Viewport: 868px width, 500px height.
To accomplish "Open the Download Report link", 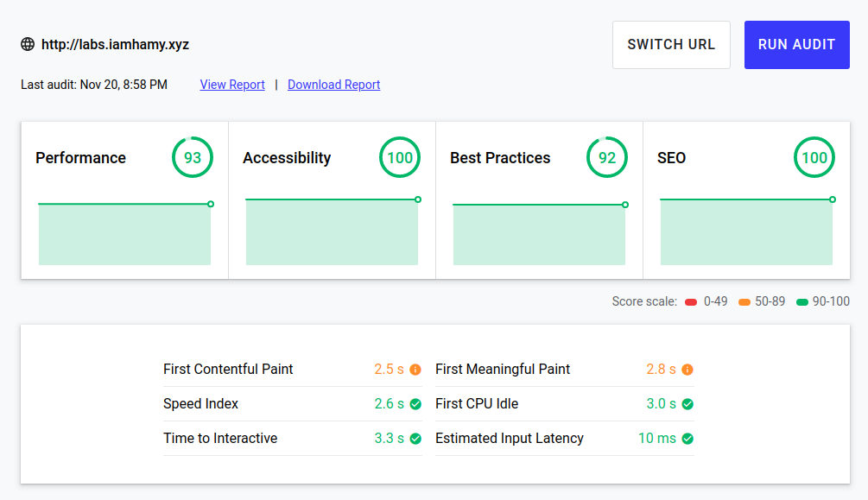I will click(333, 84).
